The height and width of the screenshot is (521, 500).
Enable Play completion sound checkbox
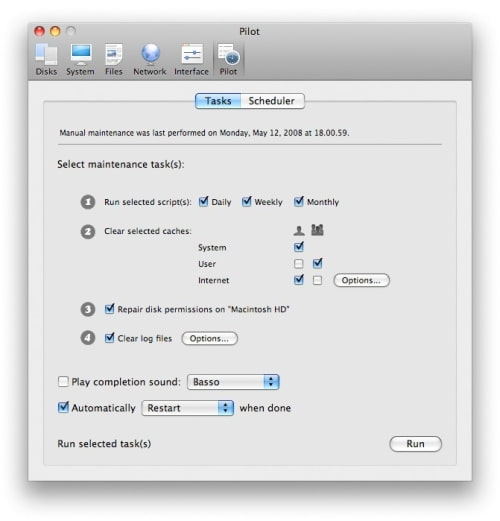point(63,381)
